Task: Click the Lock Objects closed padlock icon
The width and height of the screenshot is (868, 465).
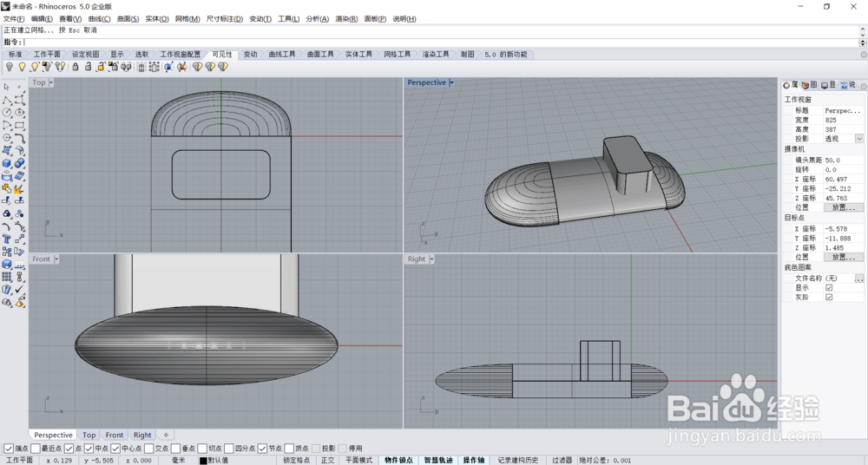Action: 76,67
